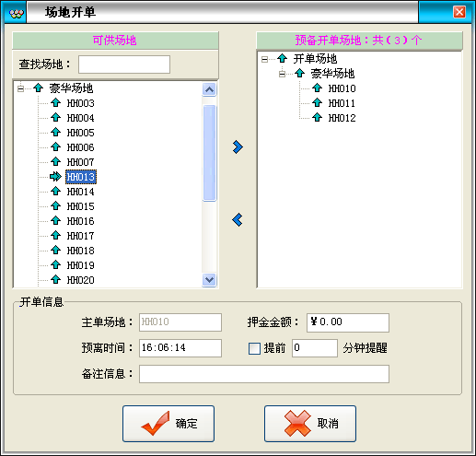Click the 押金金额 deposit amount field
The image size is (476, 456).
coord(348,322)
